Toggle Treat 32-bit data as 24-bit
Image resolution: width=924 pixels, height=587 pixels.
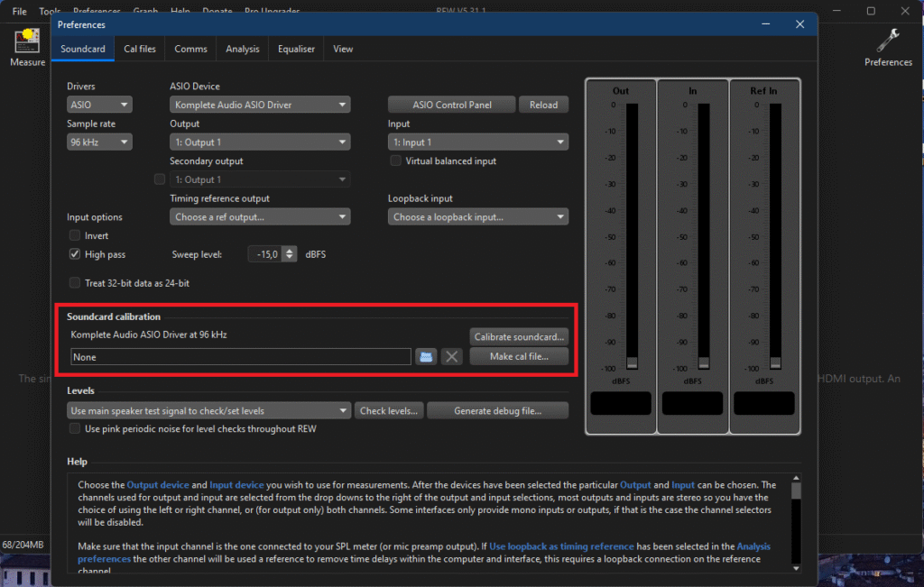[75, 283]
